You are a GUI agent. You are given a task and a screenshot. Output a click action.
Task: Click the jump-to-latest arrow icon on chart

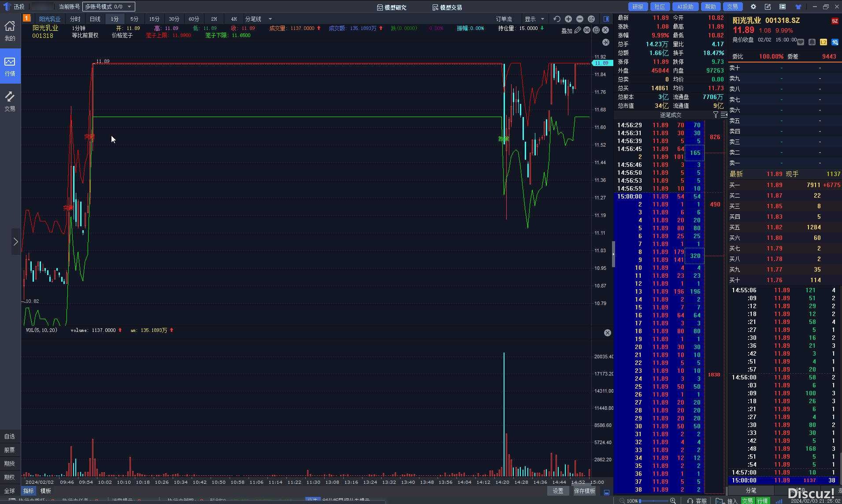605,42
